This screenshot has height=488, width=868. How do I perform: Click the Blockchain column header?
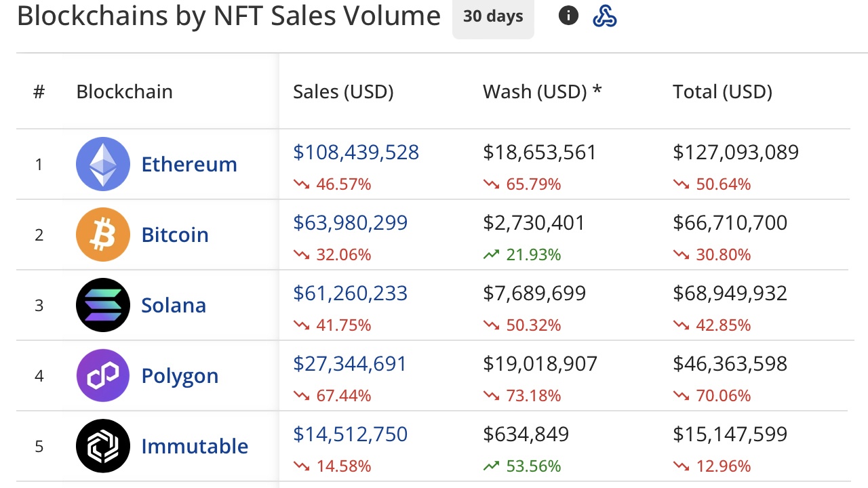pyautogui.click(x=124, y=91)
